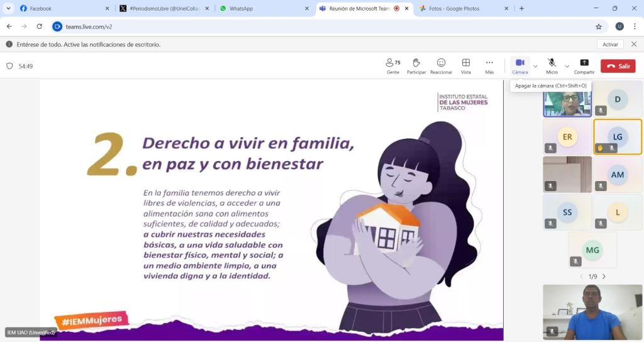Go to next page of participant tiles

tap(604, 277)
